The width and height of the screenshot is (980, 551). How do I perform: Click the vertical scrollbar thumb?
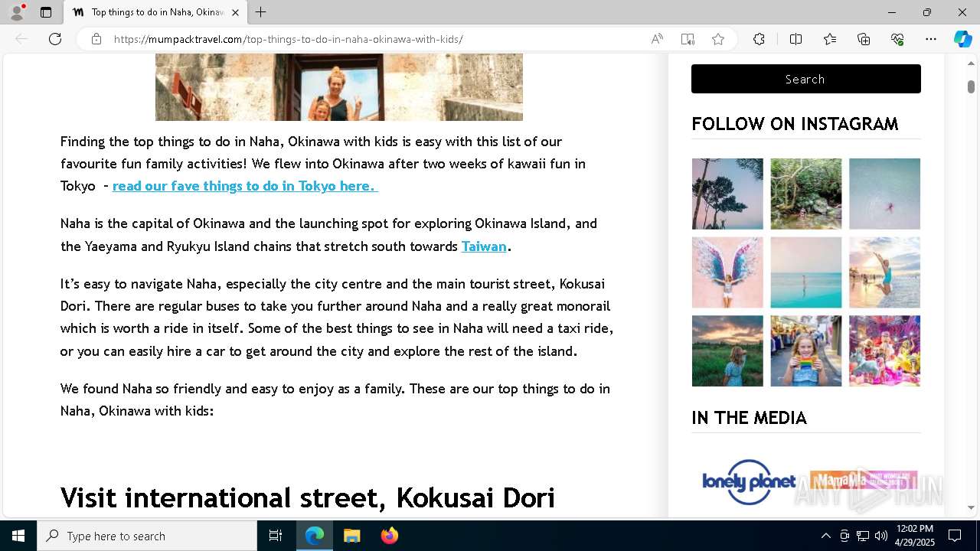click(x=971, y=86)
